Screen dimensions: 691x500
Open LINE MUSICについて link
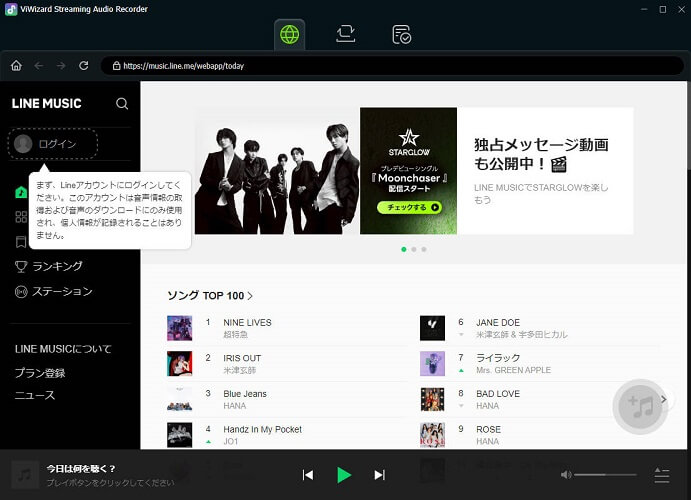point(63,349)
